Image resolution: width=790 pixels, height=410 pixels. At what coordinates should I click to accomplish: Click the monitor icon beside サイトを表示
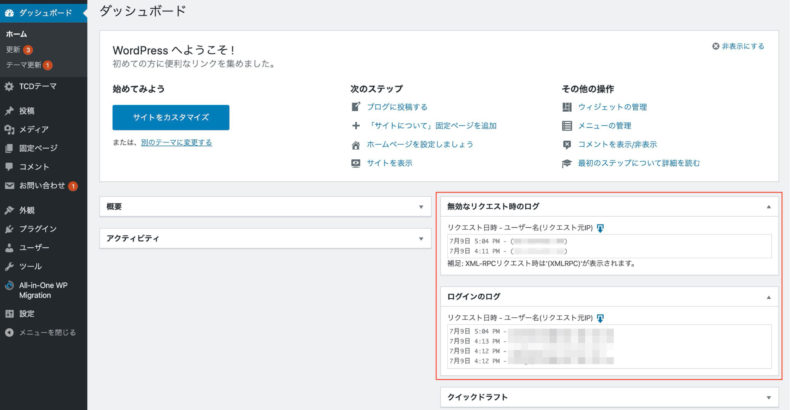point(356,163)
